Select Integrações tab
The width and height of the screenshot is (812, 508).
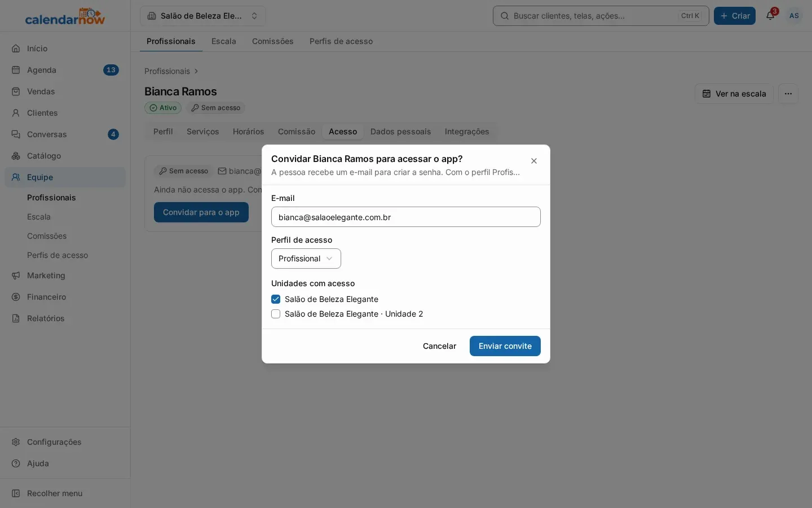click(467, 132)
